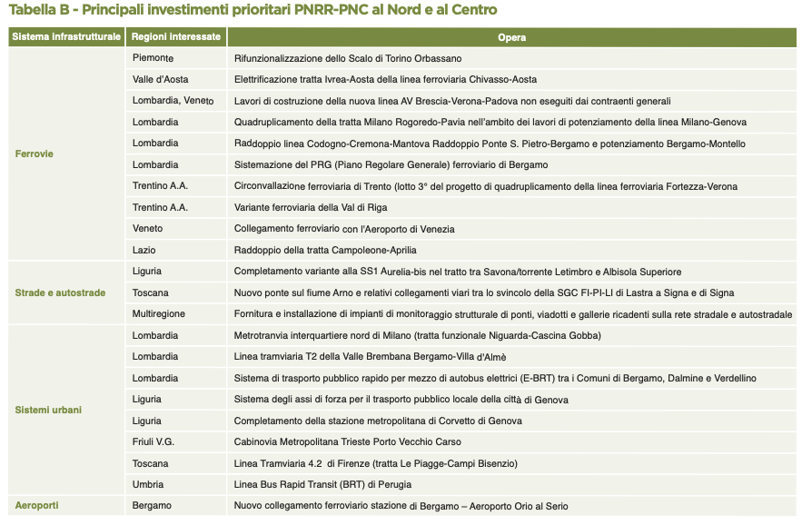Select the Ferrovie category cell
The image size is (812, 525).
coord(66,154)
